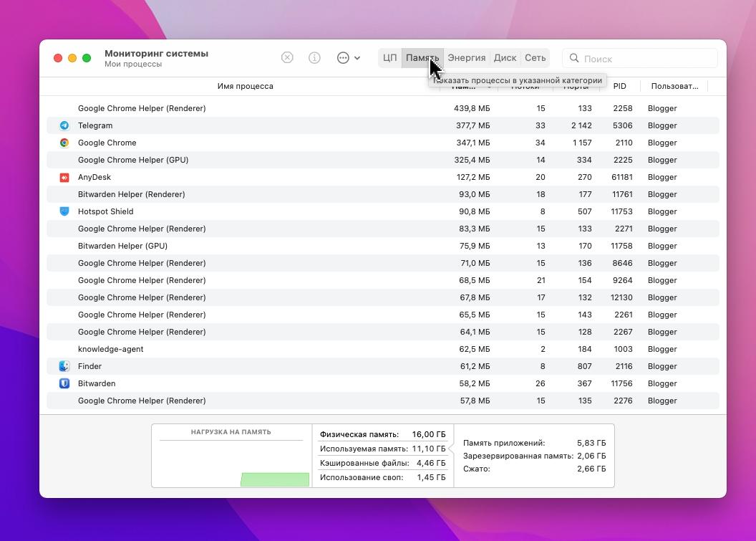
Task: Click the Google Chrome icon in the process list
Action: coord(64,143)
